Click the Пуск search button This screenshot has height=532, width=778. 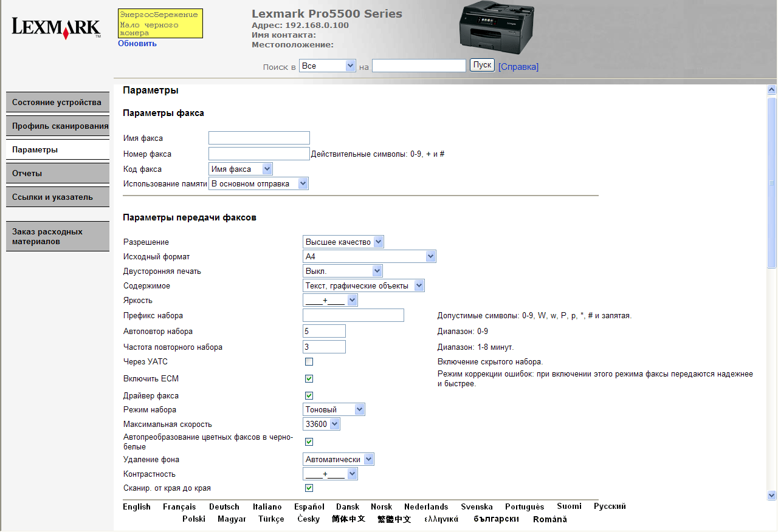click(x=483, y=65)
